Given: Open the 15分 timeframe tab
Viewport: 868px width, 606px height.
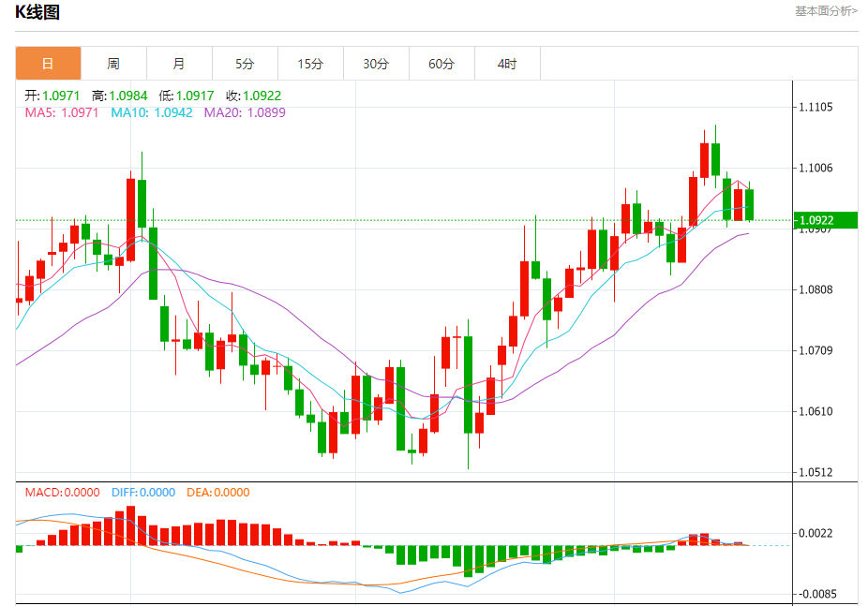Looking at the screenshot, I should (310, 64).
